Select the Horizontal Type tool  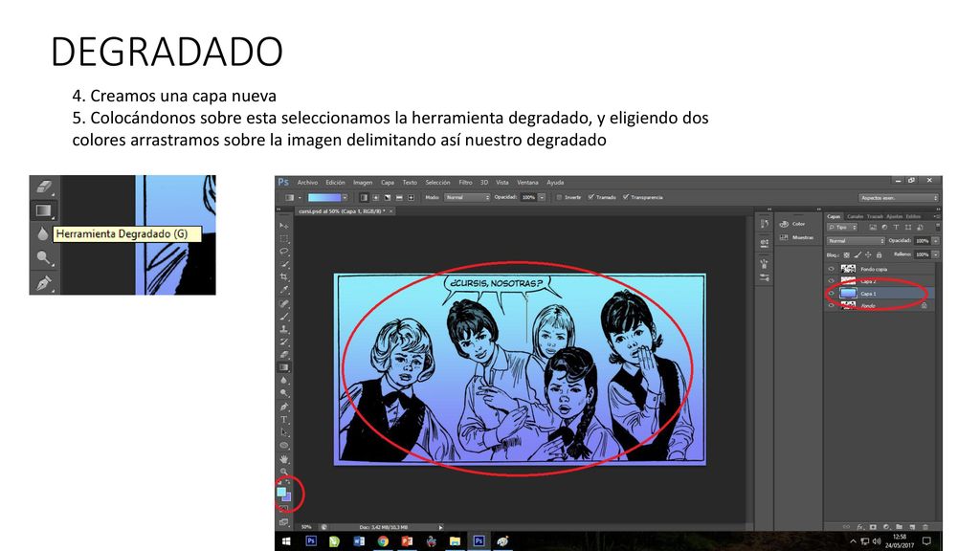(283, 420)
